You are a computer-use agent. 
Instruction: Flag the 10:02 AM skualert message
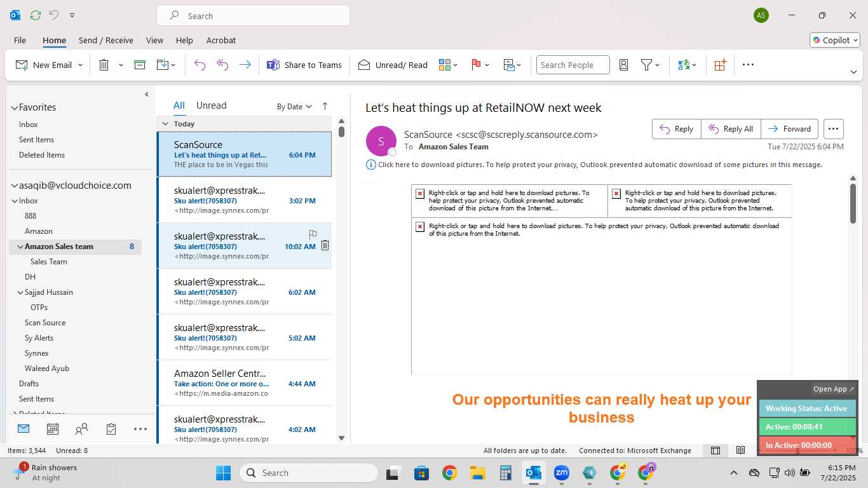(x=313, y=234)
